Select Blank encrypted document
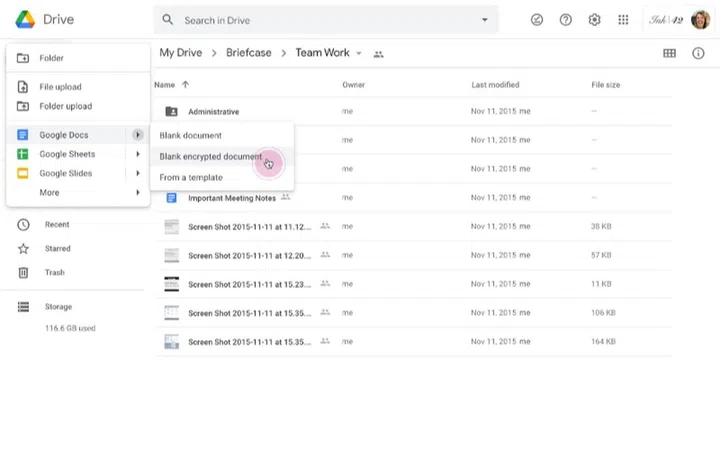720x459 pixels. pyautogui.click(x=211, y=157)
